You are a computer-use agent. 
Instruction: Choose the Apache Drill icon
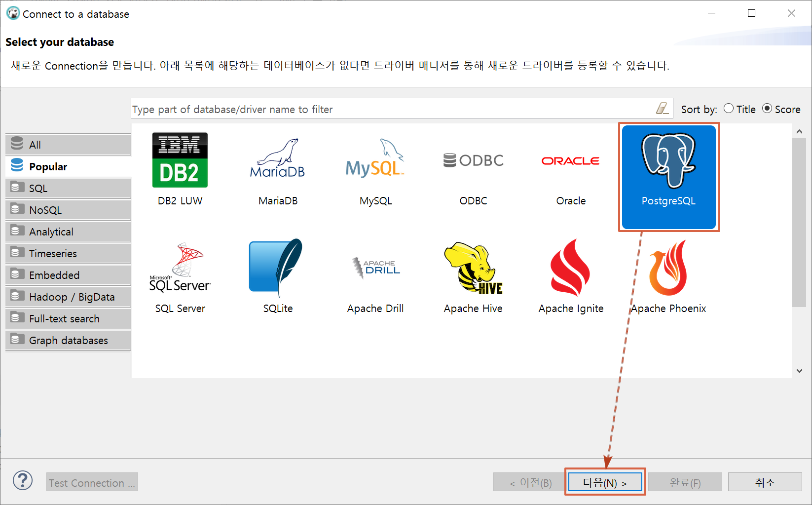(376, 268)
